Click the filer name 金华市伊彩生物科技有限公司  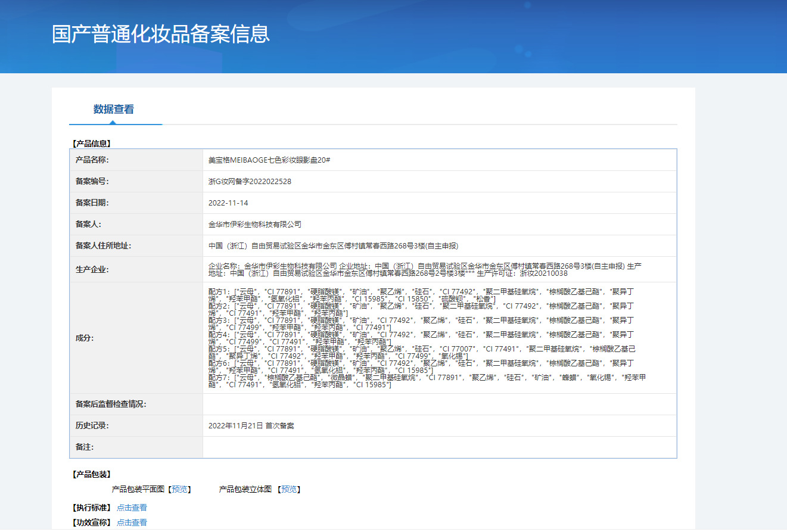(x=255, y=225)
